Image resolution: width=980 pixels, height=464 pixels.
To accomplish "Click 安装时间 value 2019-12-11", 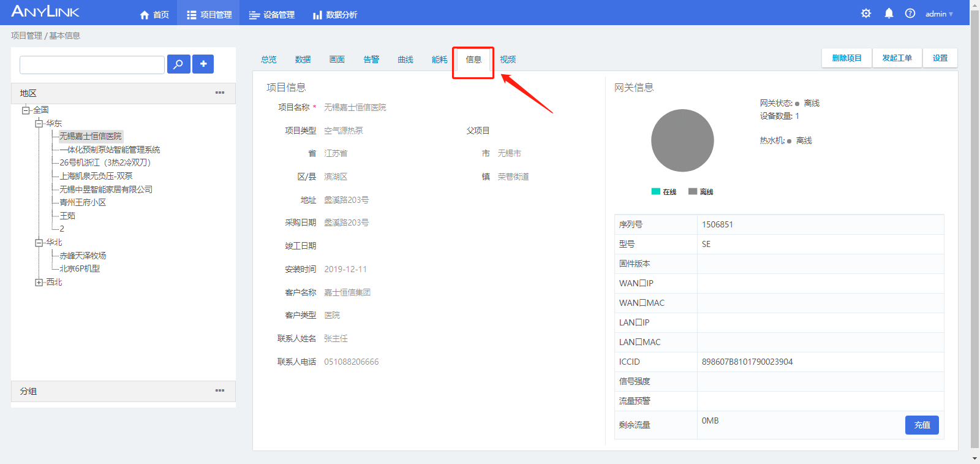I will pos(345,269).
